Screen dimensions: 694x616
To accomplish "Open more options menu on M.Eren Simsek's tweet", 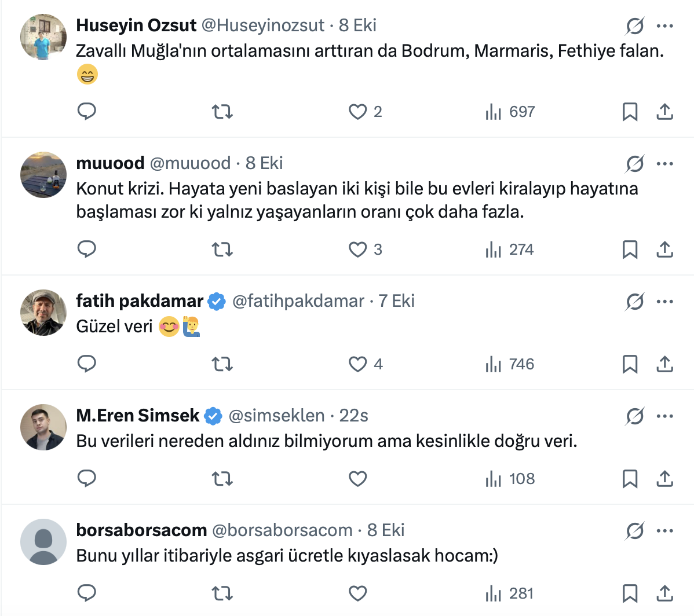I will tap(664, 416).
